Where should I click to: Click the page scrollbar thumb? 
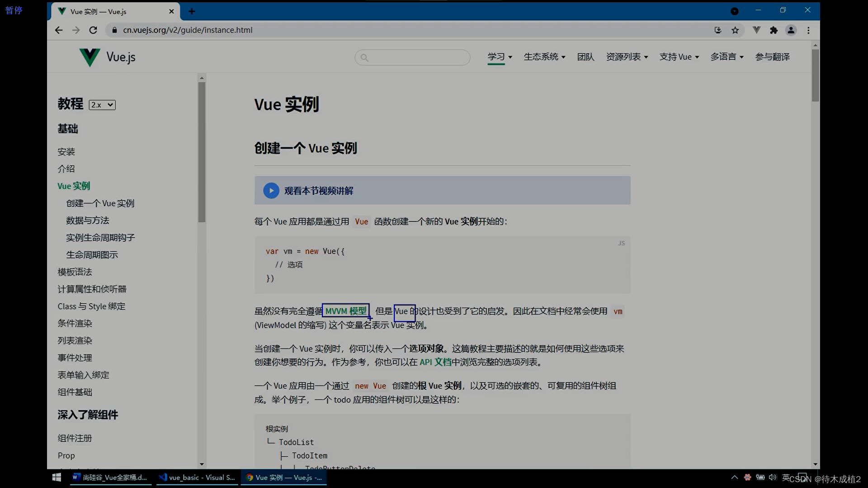pyautogui.click(x=815, y=75)
